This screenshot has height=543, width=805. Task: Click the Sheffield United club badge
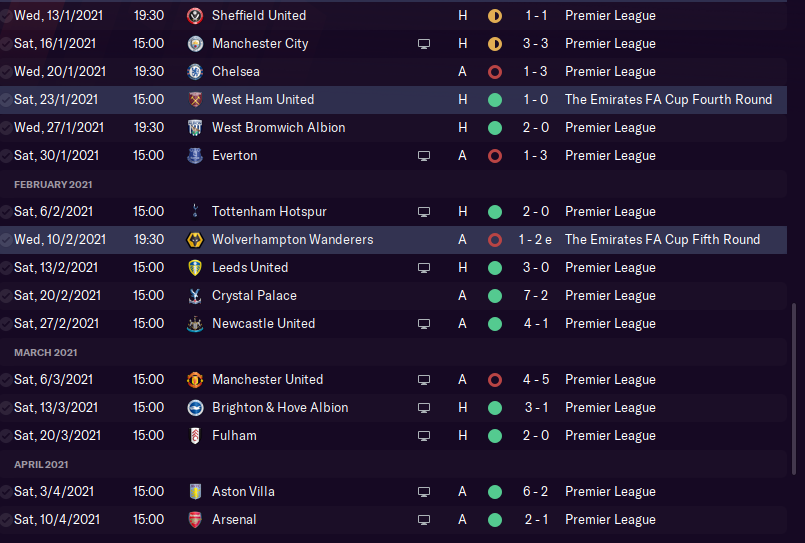point(194,16)
